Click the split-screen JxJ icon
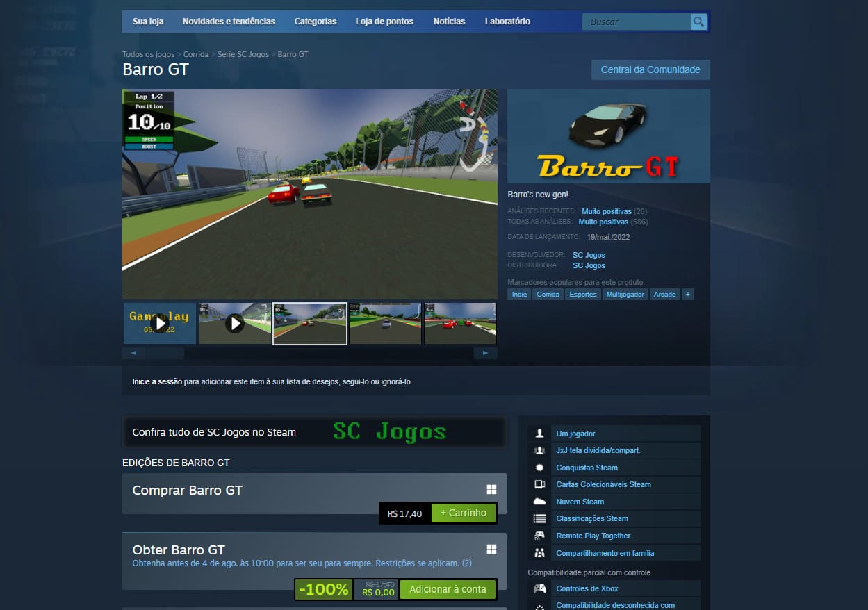Screen dimensions: 868x610 tap(539, 450)
